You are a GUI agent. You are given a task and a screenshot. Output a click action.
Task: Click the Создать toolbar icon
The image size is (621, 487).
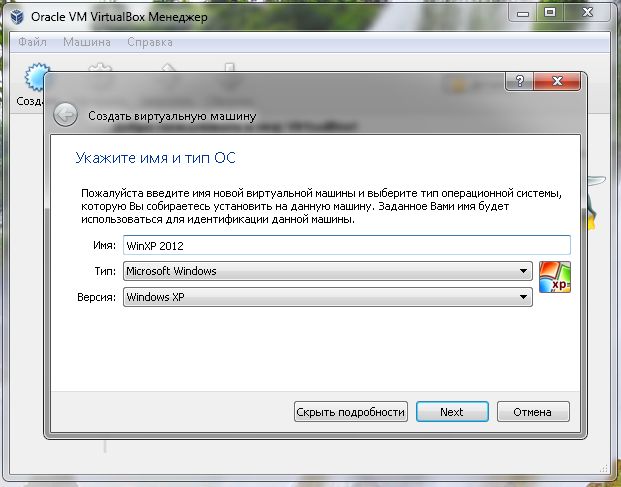(35, 80)
